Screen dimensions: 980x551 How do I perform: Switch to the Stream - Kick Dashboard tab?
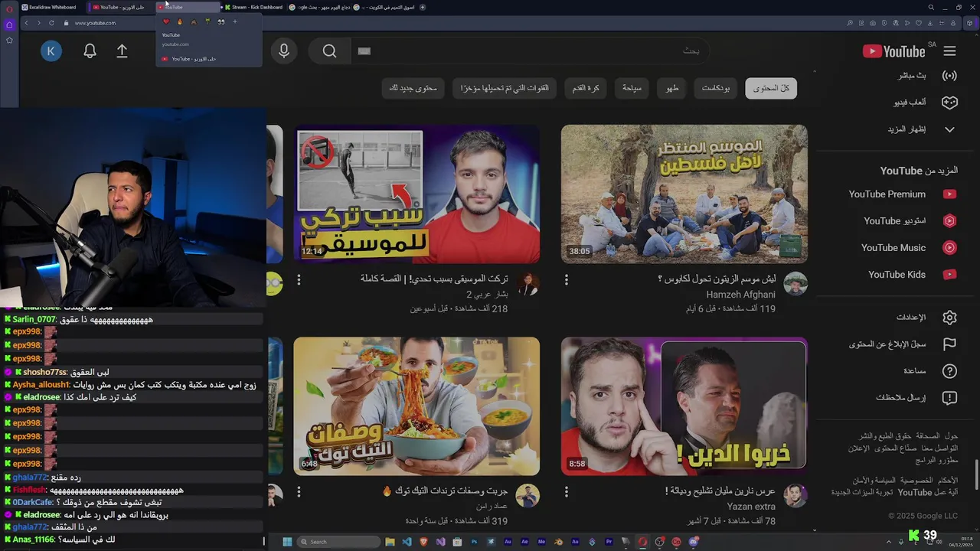(x=254, y=7)
